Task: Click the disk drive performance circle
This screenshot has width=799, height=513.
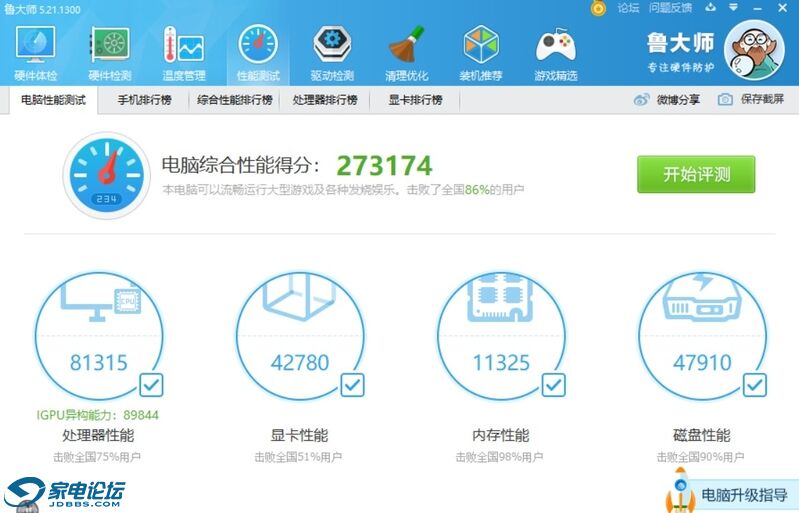Action: point(702,335)
